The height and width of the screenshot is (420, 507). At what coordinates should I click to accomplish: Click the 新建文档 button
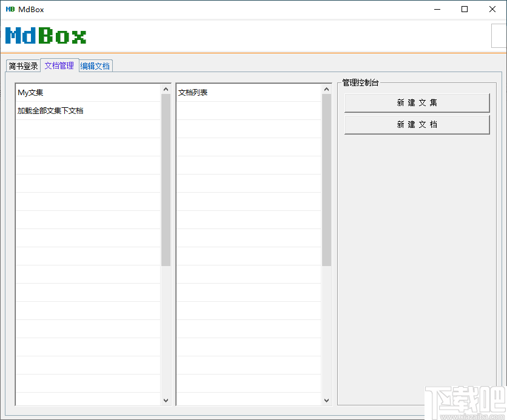pos(417,124)
